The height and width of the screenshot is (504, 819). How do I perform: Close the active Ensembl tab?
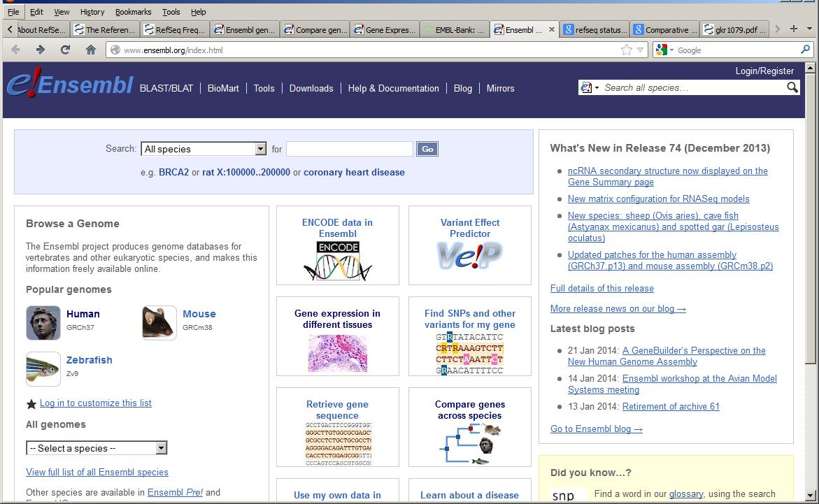coord(552,30)
